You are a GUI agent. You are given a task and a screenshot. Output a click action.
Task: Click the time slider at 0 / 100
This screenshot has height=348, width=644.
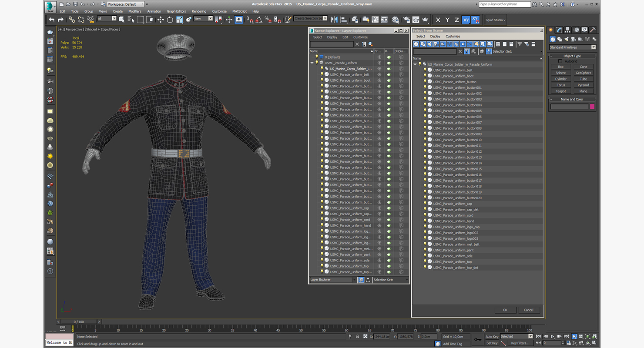79,322
